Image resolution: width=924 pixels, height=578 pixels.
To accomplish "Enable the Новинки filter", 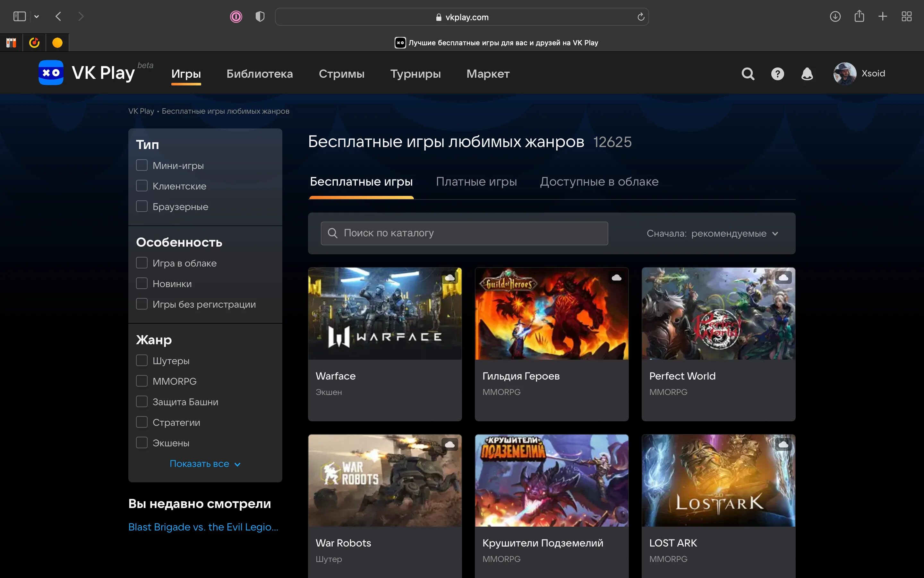I will pos(142,283).
